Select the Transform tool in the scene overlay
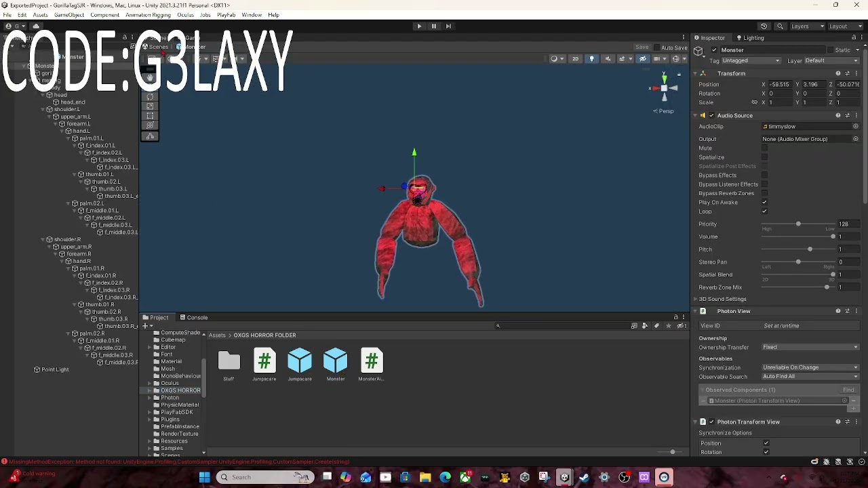 coord(150,125)
